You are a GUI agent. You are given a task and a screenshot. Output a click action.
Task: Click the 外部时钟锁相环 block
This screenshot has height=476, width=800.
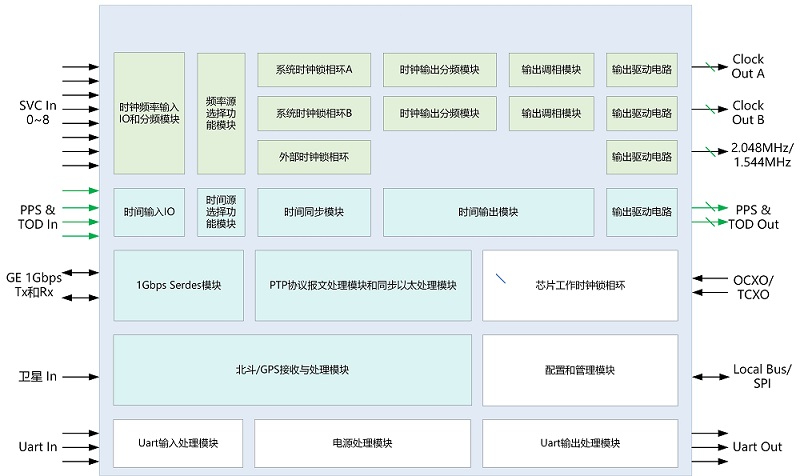coord(314,157)
